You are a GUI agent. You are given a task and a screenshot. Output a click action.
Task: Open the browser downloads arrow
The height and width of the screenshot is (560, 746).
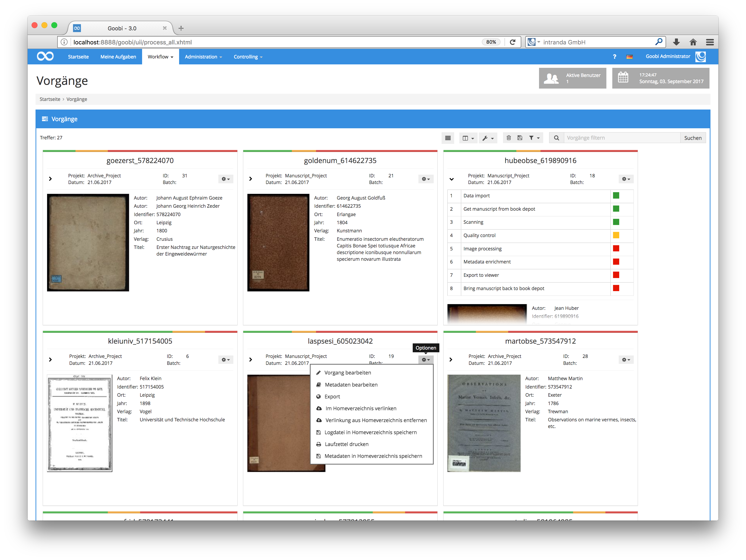(676, 42)
